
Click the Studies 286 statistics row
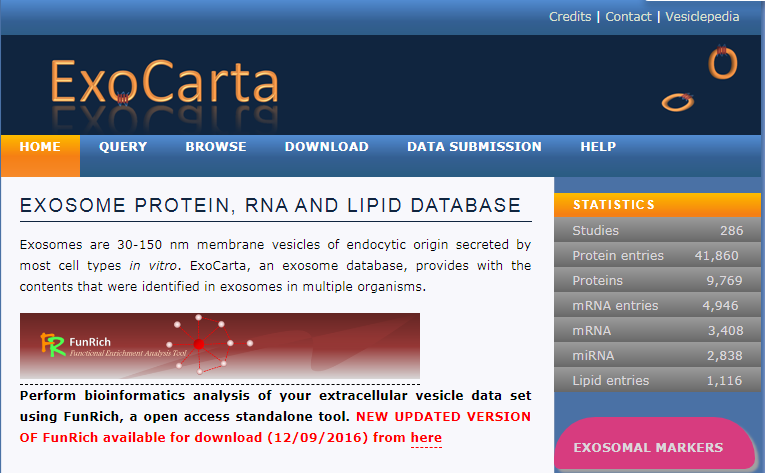pyautogui.click(x=658, y=230)
